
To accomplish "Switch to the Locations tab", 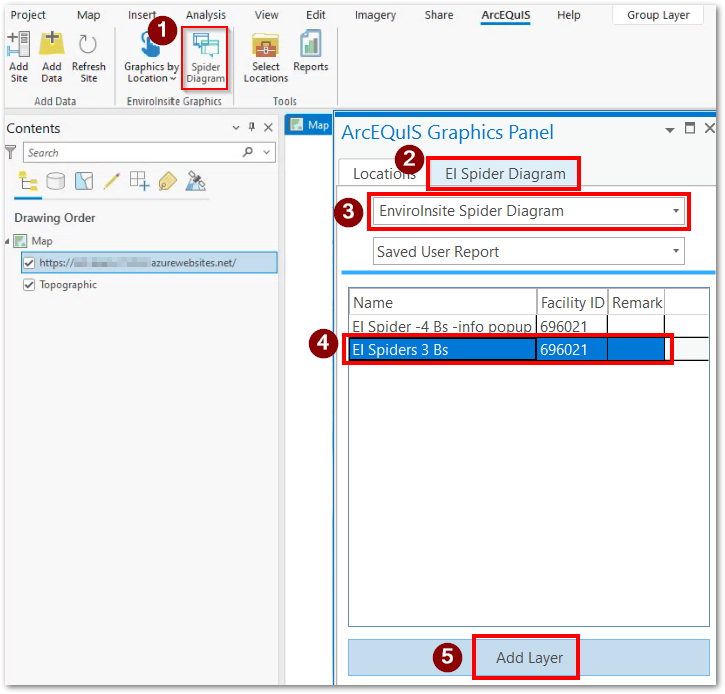I will click(x=384, y=174).
